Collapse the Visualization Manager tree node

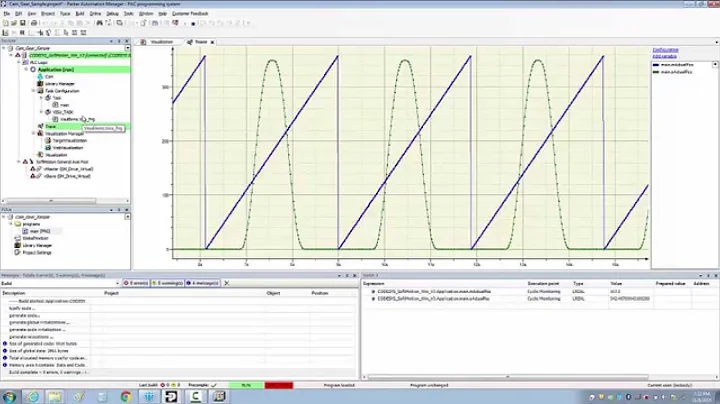34,134
